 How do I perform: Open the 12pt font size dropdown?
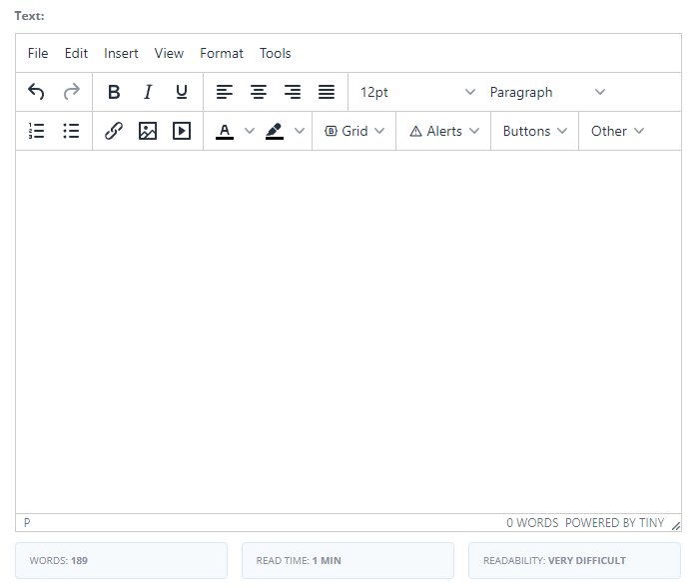(416, 92)
